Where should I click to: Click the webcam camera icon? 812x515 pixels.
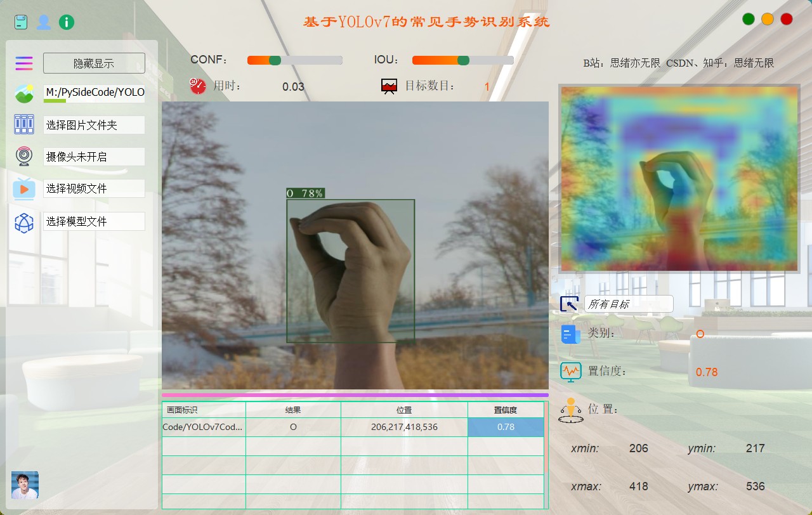(x=24, y=156)
